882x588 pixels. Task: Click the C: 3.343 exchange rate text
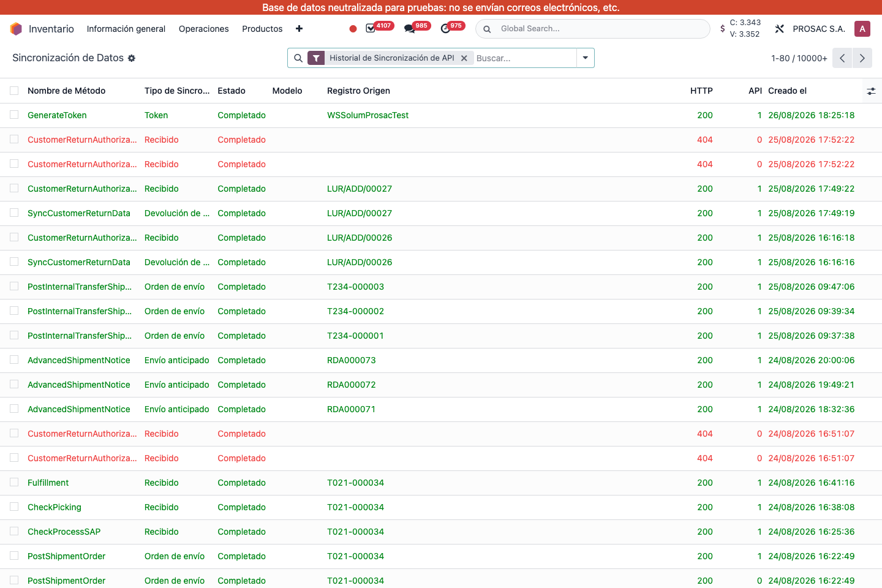745,23
